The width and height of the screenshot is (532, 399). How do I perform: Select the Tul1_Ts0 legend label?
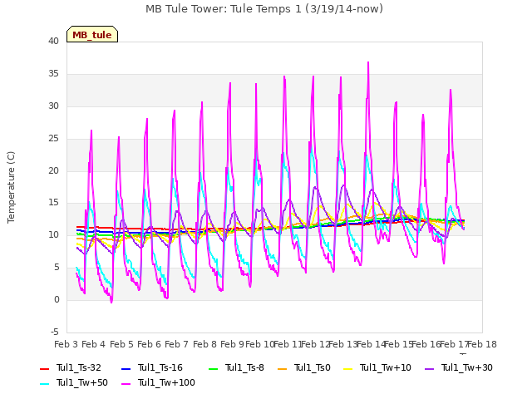pos(313,367)
